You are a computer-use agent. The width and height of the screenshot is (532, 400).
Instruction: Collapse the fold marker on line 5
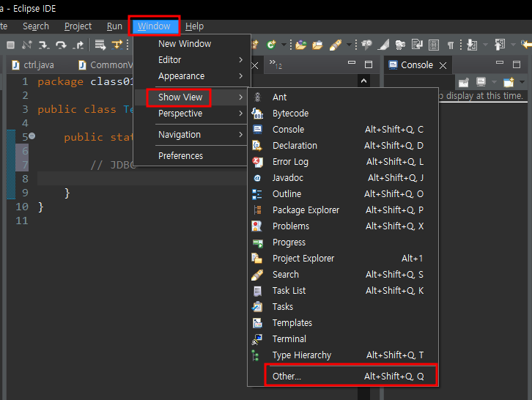32,136
